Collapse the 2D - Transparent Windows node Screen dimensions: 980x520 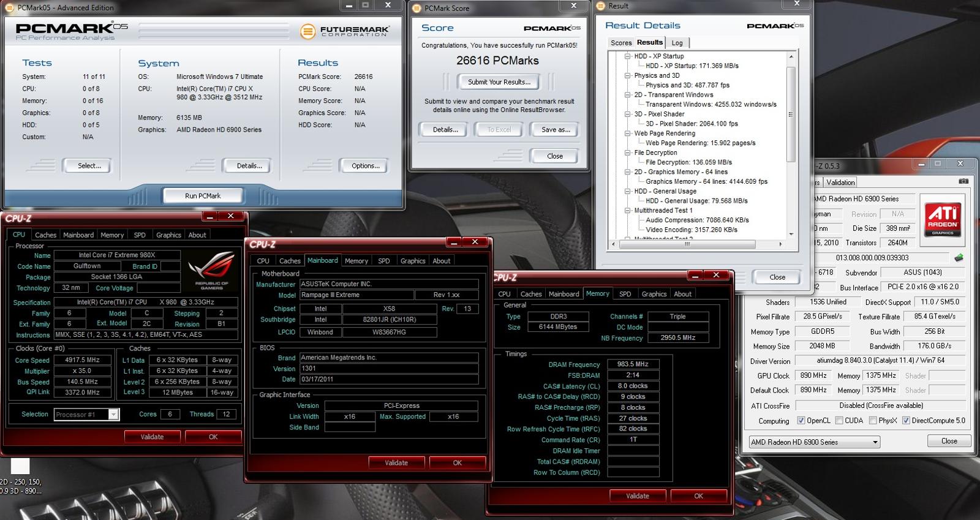pyautogui.click(x=627, y=95)
